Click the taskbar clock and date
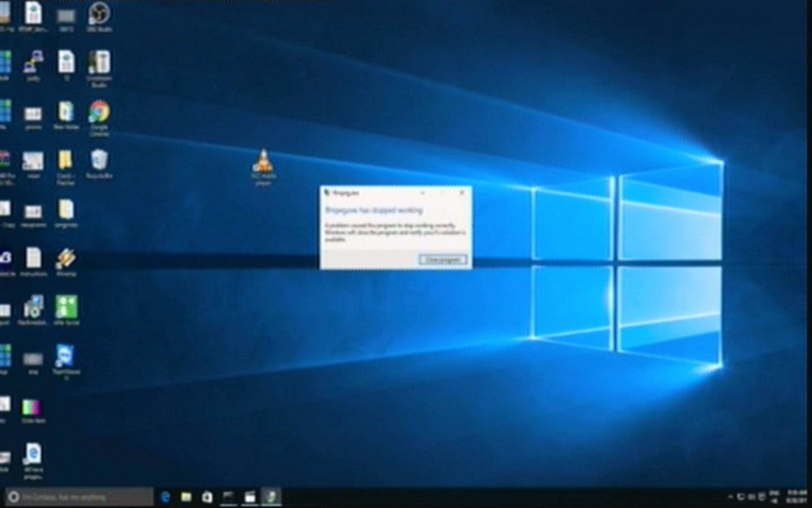Screen dimensions: 812x508 [x=796, y=497]
